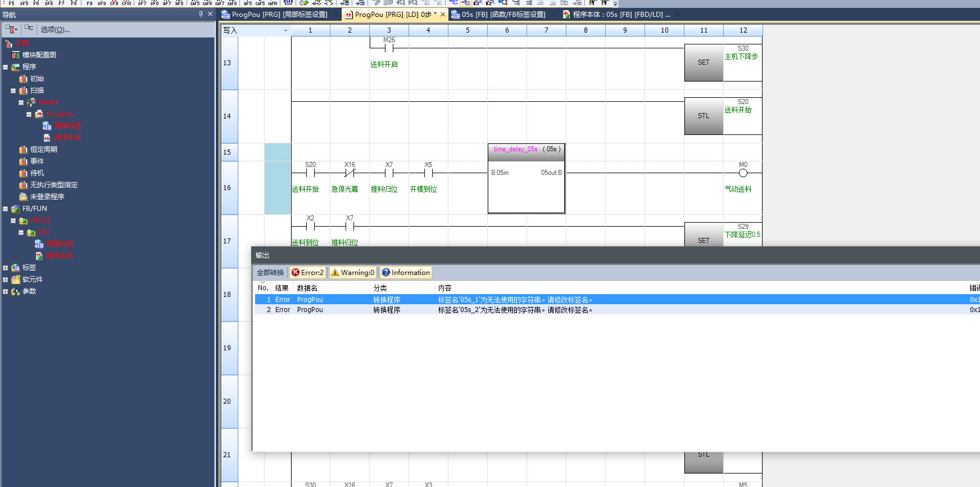This screenshot has width=980, height=487.
Task: Click the module configuration diagram icon
Action: point(16,55)
